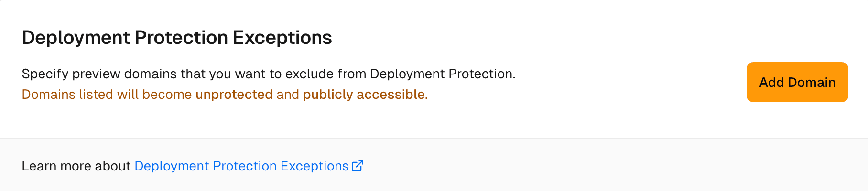
Task: Click the orange Add Domain button
Action: [x=797, y=82]
